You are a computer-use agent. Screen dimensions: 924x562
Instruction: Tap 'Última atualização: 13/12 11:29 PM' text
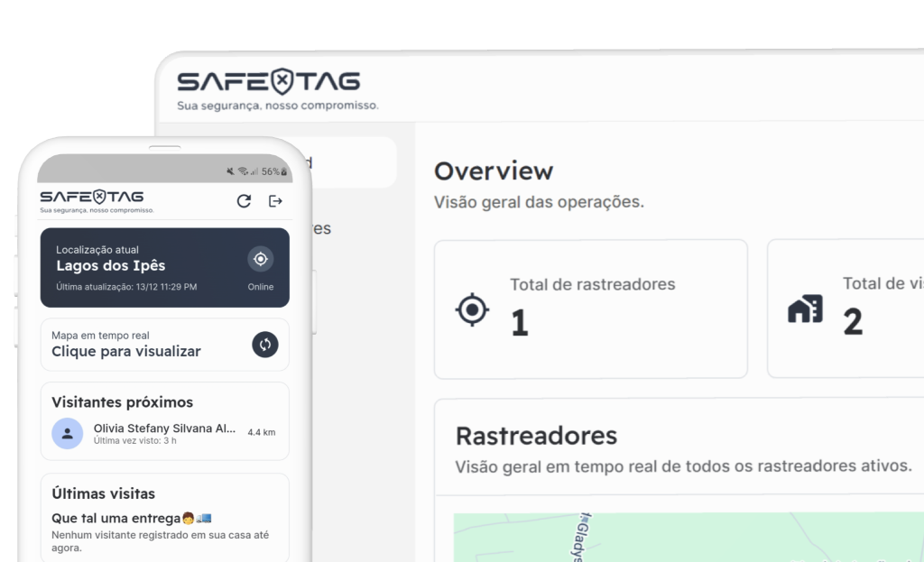point(126,287)
